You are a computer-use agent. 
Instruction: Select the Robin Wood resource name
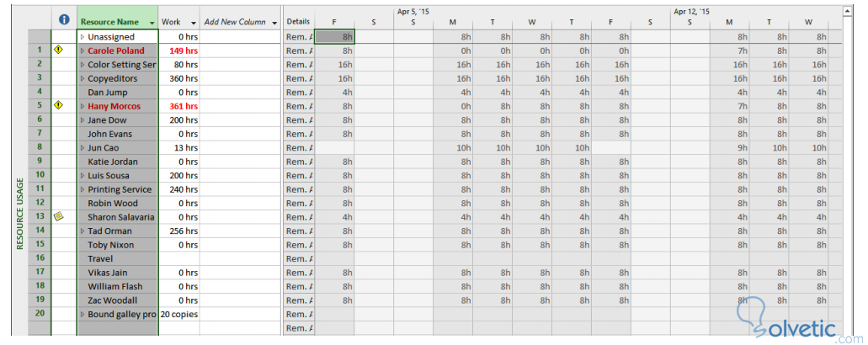(x=111, y=203)
